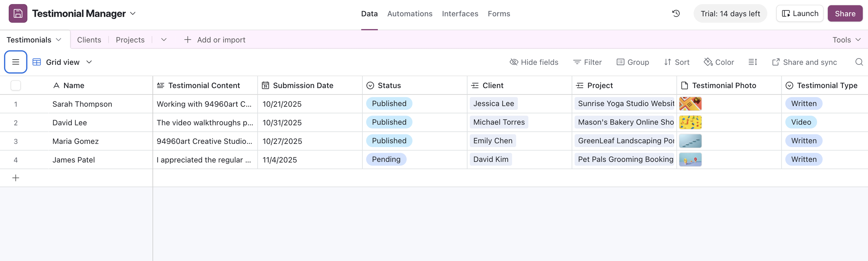This screenshot has height=261, width=868.
Task: Switch to the Automations tab
Action: (x=410, y=14)
